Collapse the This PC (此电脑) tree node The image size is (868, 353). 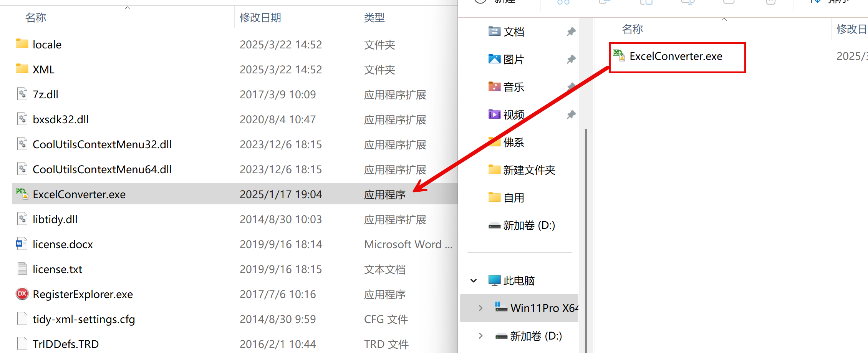[x=474, y=281]
